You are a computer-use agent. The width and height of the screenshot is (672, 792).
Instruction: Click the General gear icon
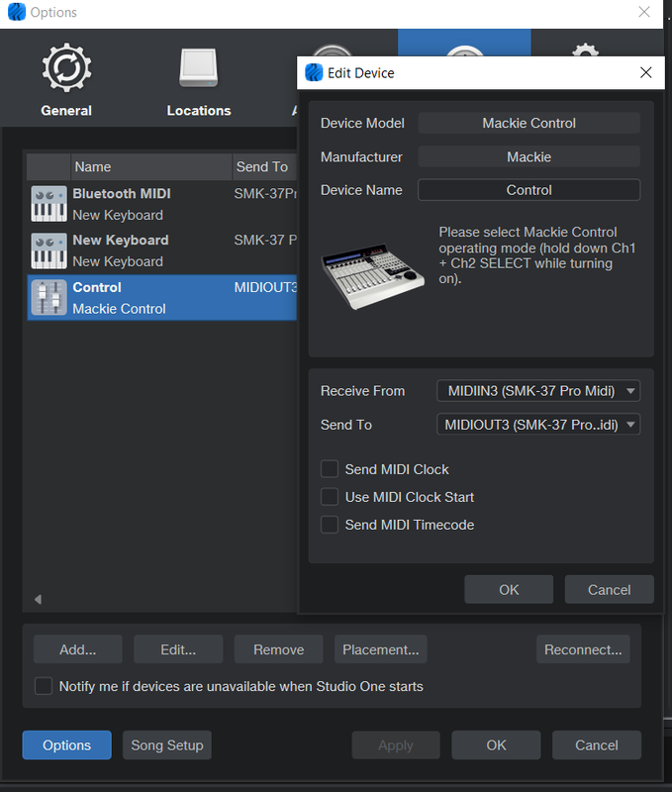66,67
